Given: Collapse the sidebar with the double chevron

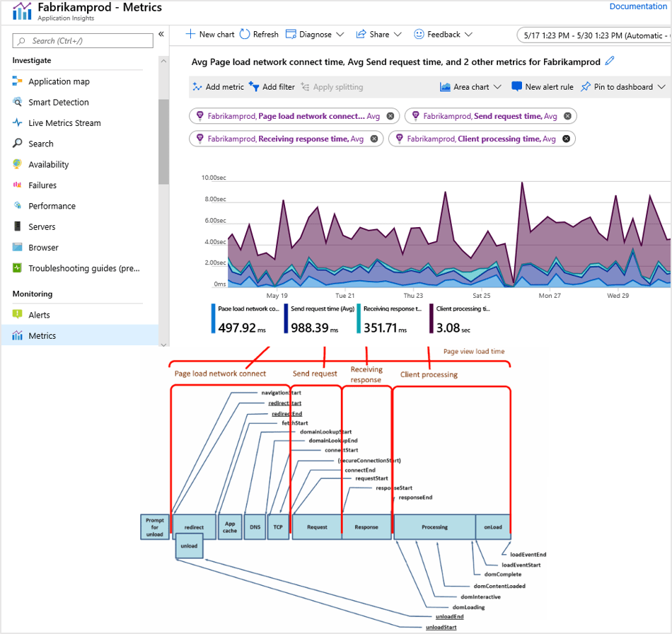Looking at the screenshot, I should tap(161, 33).
